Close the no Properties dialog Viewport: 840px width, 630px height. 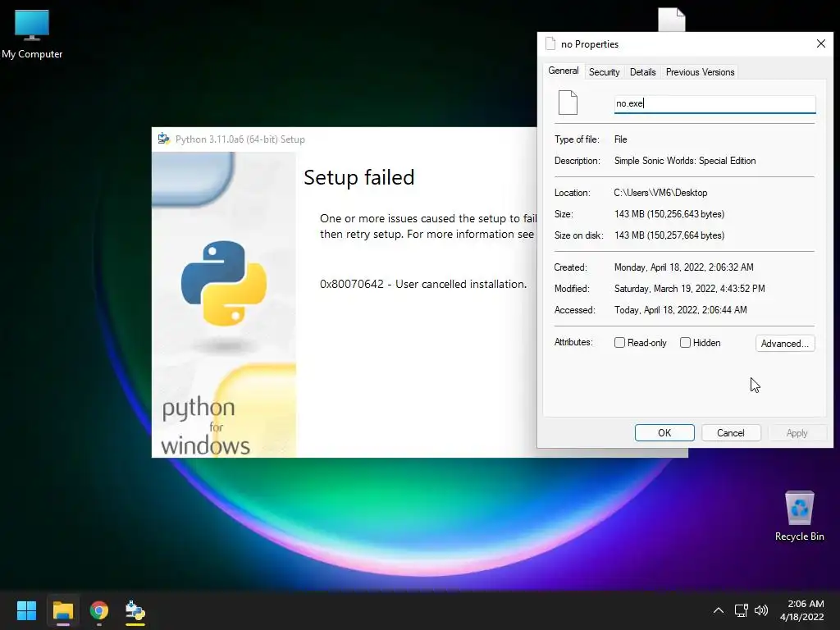pyautogui.click(x=820, y=44)
